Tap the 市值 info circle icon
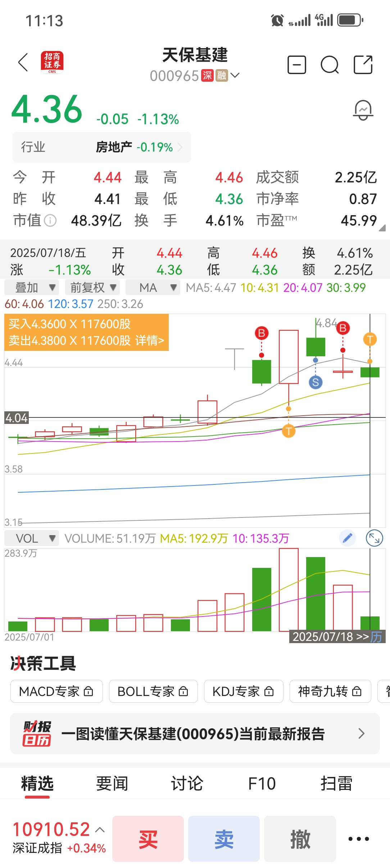Viewport: 390px width, 868px height. [50, 221]
